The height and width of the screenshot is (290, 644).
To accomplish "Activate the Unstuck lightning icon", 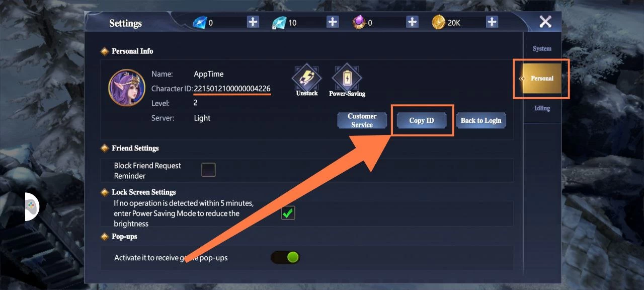I will click(x=307, y=77).
